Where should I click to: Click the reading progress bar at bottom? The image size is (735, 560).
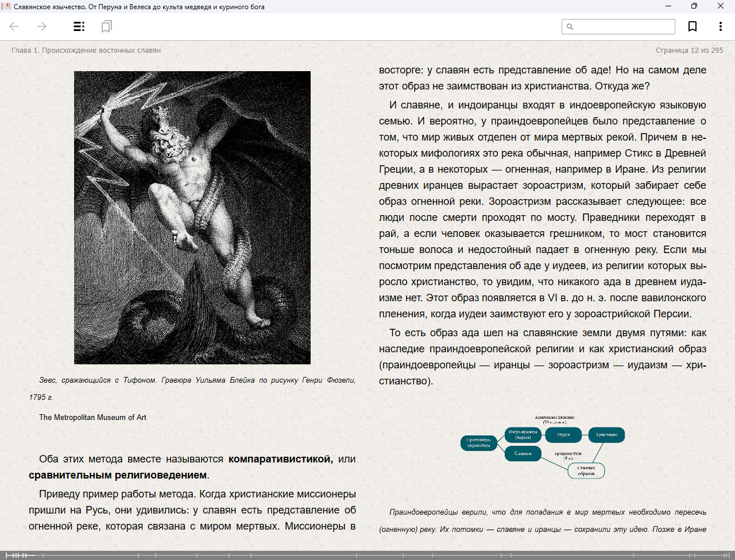(367, 555)
